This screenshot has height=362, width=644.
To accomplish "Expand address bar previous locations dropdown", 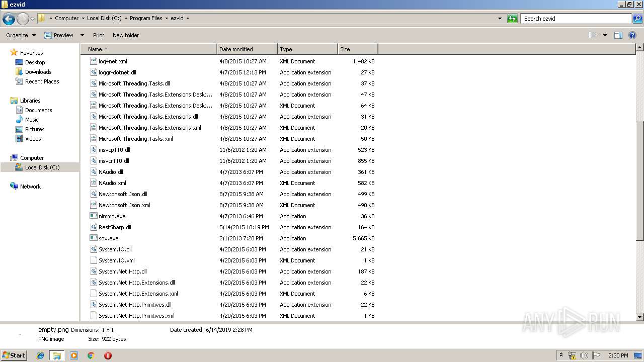I will (500, 19).
